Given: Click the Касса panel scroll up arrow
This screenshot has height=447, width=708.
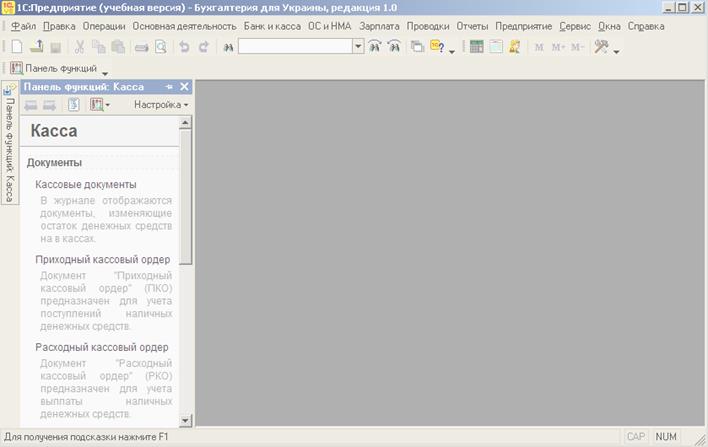Looking at the screenshot, I should [x=185, y=123].
